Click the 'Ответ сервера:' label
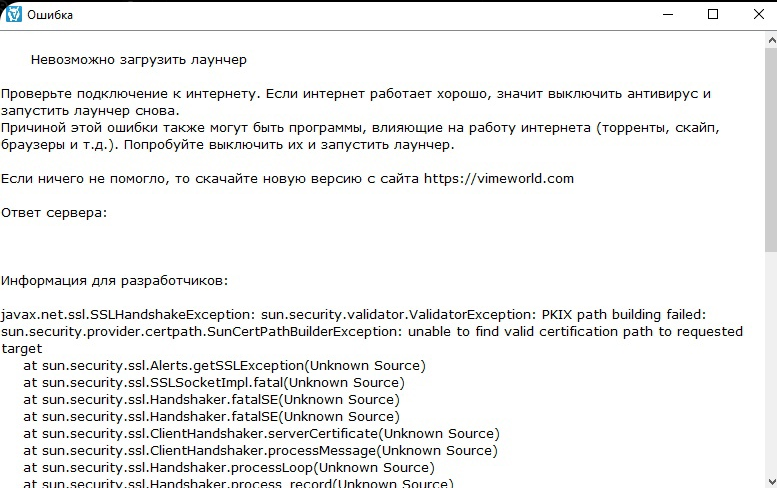The width and height of the screenshot is (777, 488). (x=54, y=213)
